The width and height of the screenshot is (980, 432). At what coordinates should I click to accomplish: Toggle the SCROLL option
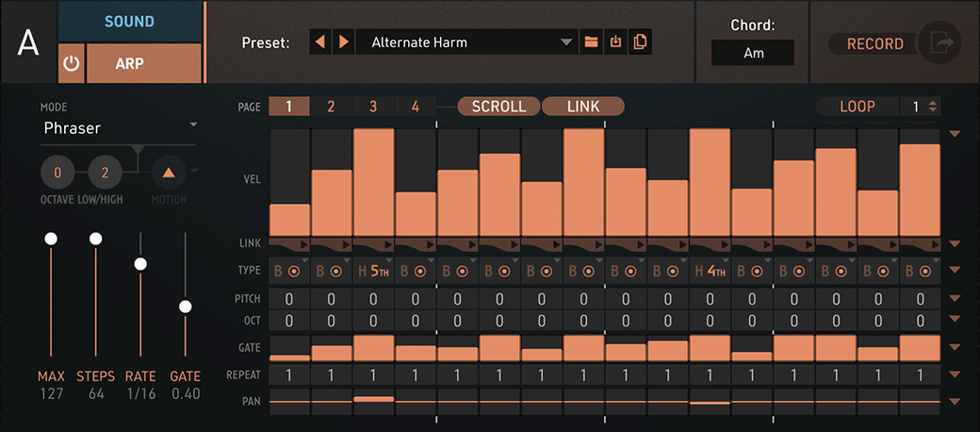coord(498,107)
